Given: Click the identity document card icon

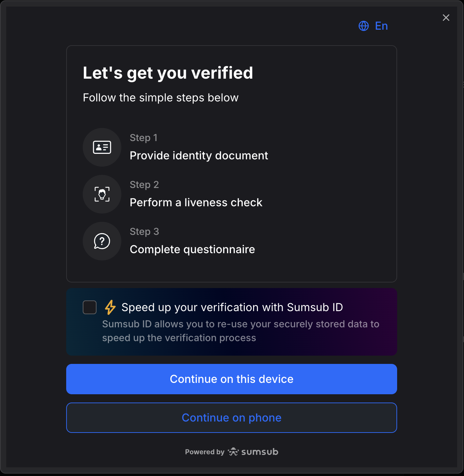Looking at the screenshot, I should point(102,147).
